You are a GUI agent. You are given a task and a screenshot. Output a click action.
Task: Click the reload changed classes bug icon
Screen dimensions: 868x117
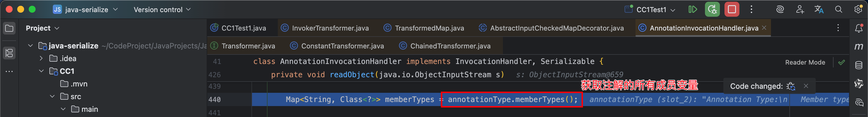click(x=790, y=86)
